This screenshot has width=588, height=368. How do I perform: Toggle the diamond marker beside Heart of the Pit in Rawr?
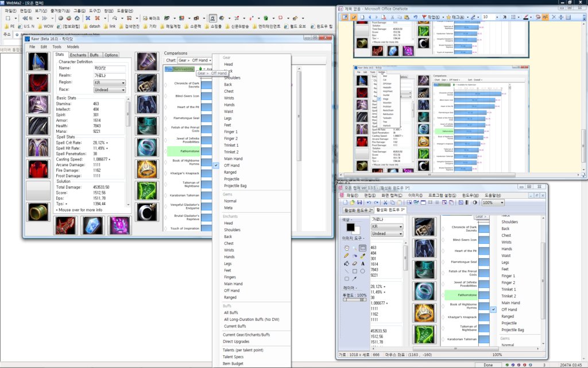[165, 107]
